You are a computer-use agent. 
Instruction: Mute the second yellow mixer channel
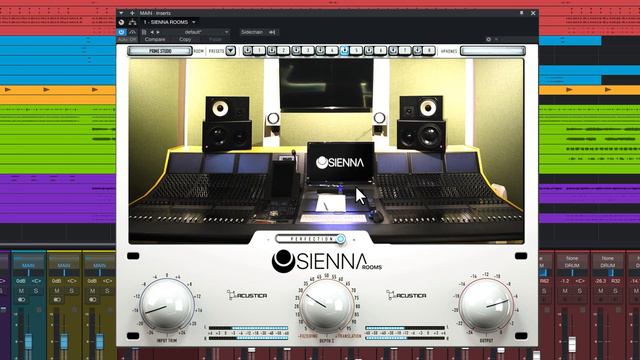click(x=93, y=291)
